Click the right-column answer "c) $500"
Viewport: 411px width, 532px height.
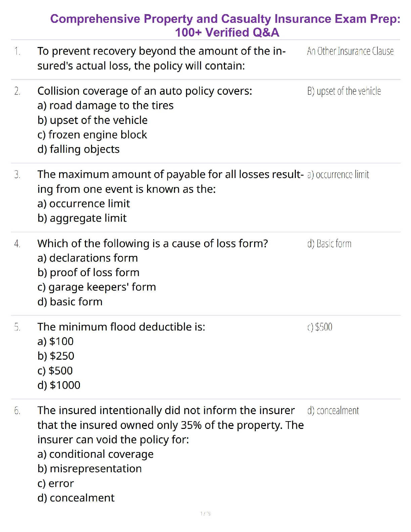click(320, 327)
